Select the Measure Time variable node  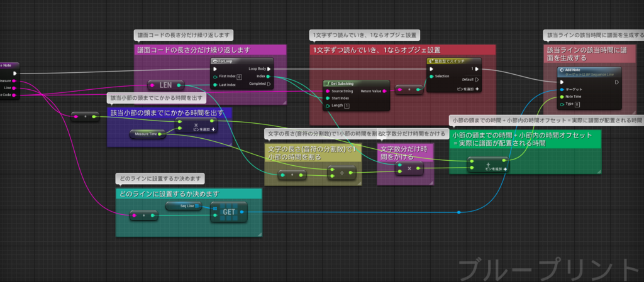(x=148, y=134)
